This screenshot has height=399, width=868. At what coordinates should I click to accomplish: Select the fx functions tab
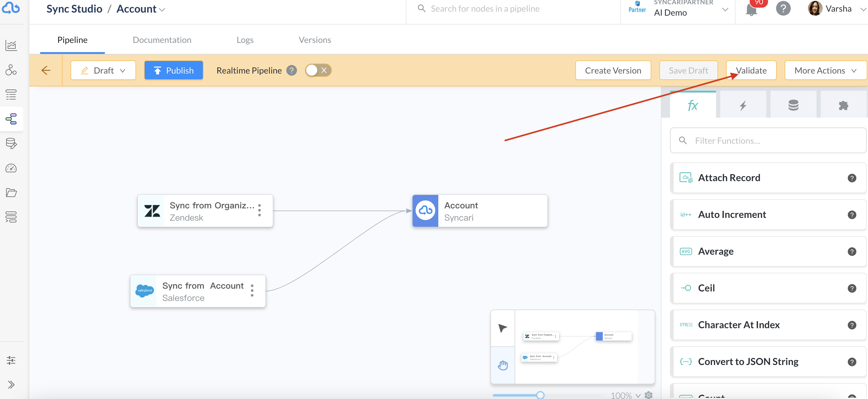pyautogui.click(x=693, y=105)
